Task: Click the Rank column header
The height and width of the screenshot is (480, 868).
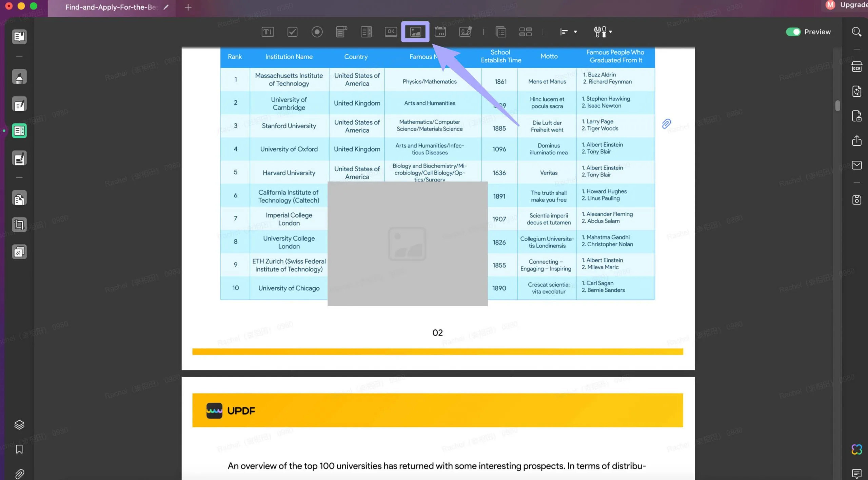Action: [235, 57]
